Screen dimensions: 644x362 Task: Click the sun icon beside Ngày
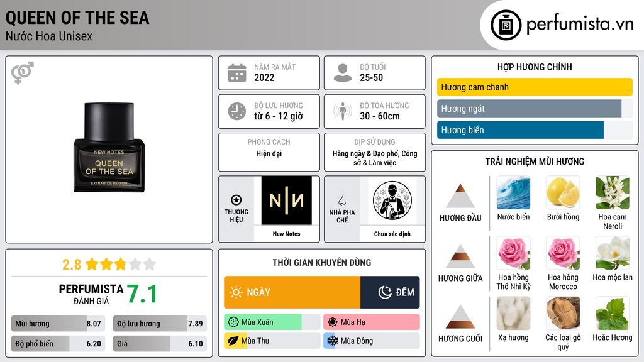(x=236, y=292)
